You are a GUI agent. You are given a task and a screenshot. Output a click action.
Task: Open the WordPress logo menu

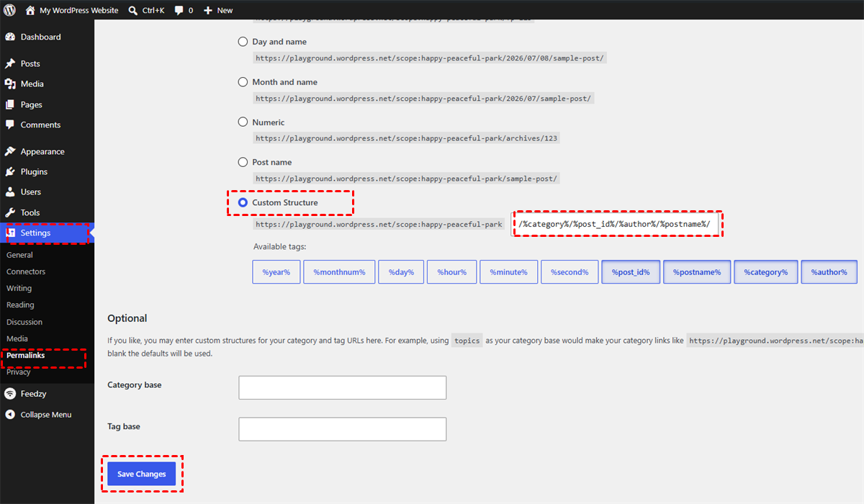(10, 10)
